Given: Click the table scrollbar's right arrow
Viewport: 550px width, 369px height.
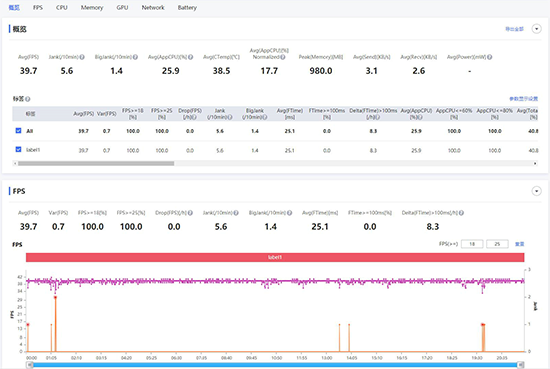Looking at the screenshot, I should pyautogui.click(x=535, y=163).
